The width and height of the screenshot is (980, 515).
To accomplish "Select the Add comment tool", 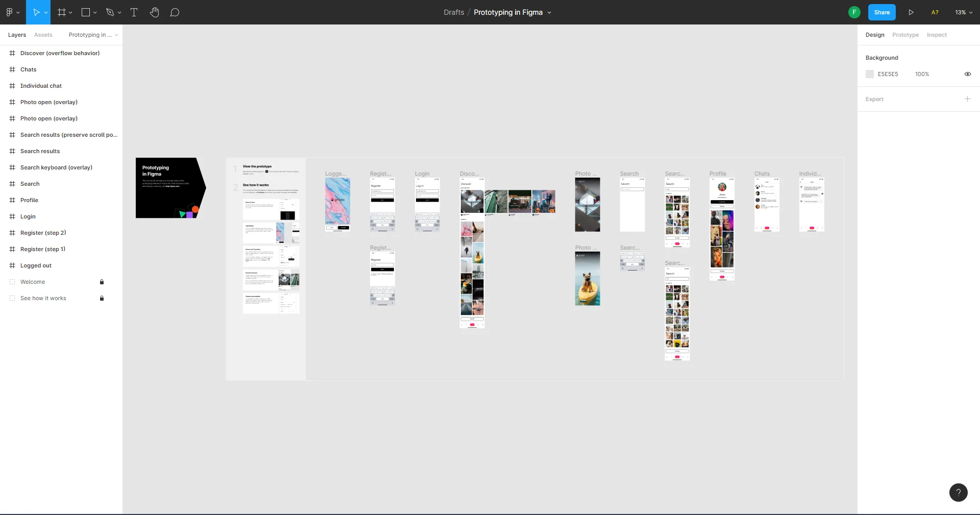I will pyautogui.click(x=175, y=12).
